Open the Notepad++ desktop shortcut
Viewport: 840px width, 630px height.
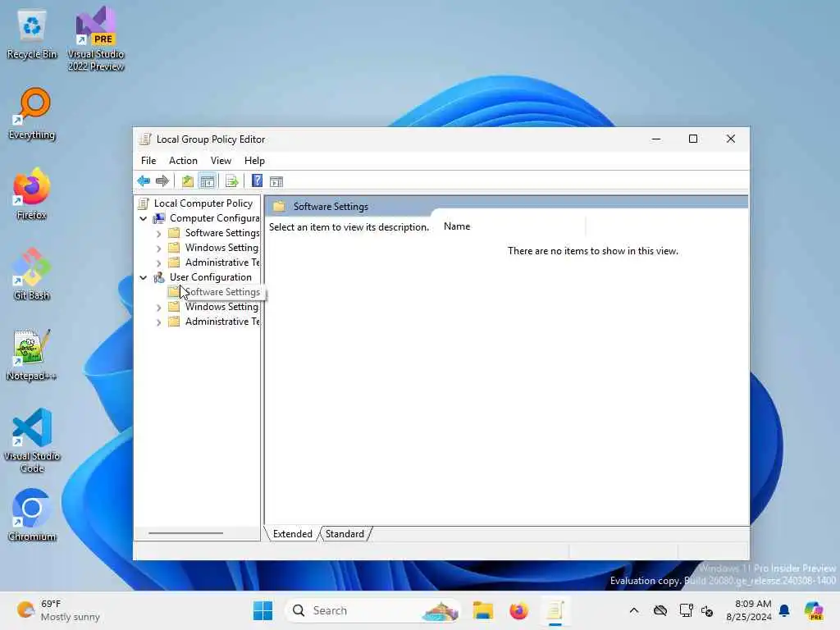[x=32, y=354]
